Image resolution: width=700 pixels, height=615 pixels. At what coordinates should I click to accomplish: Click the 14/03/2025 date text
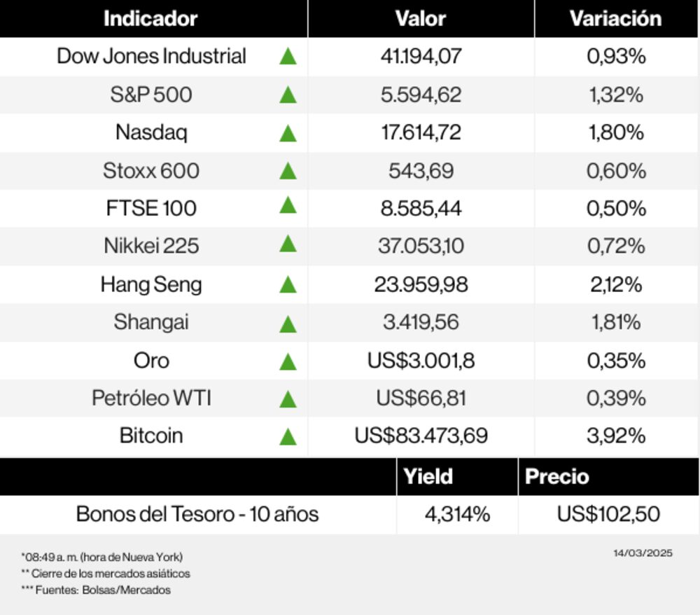643,553
